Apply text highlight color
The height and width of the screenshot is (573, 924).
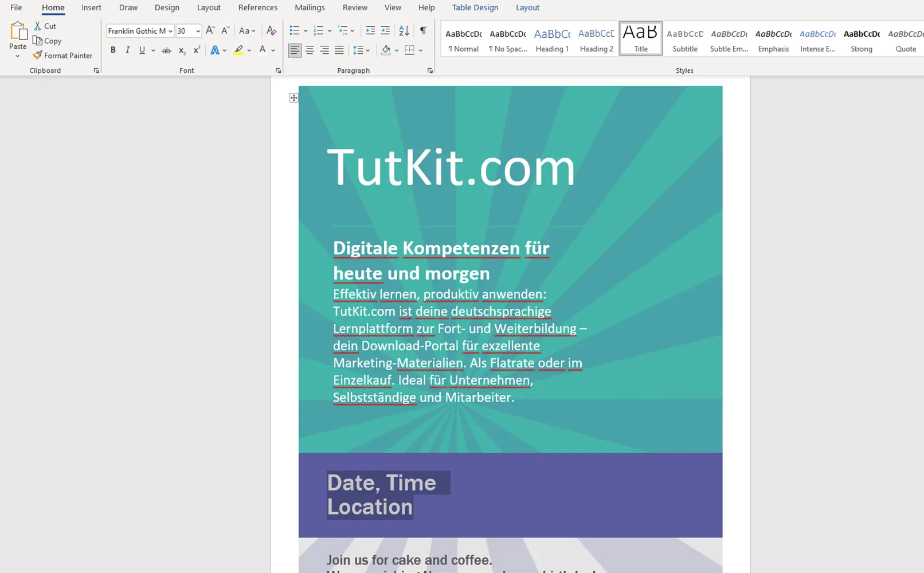(238, 50)
